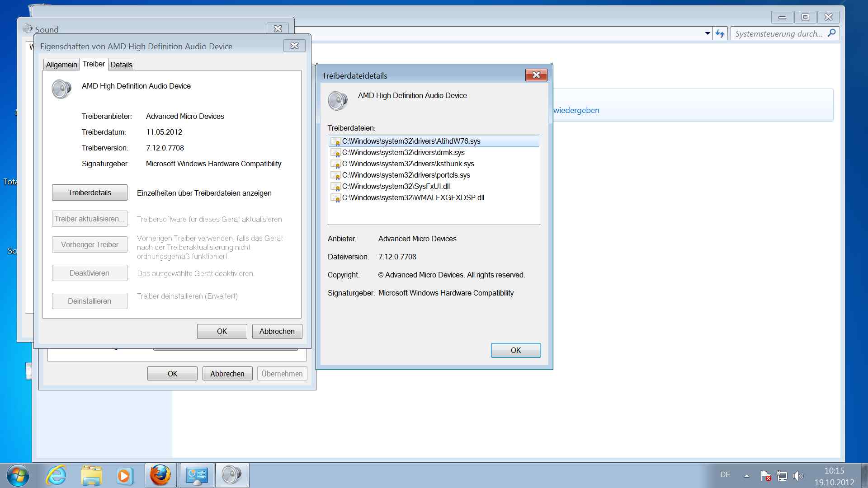Switch to Sound speaker taskbar button
Image resolution: width=868 pixels, height=488 pixels.
pos(232,475)
